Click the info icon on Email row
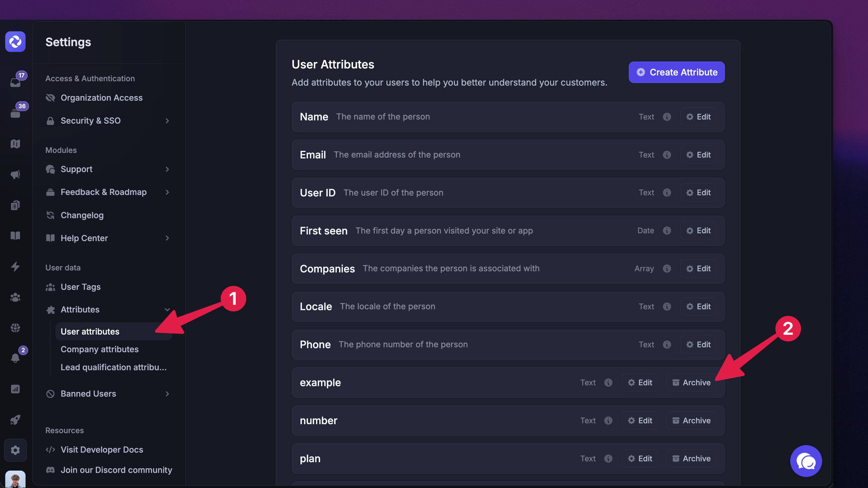This screenshot has height=488, width=868. [x=667, y=155]
